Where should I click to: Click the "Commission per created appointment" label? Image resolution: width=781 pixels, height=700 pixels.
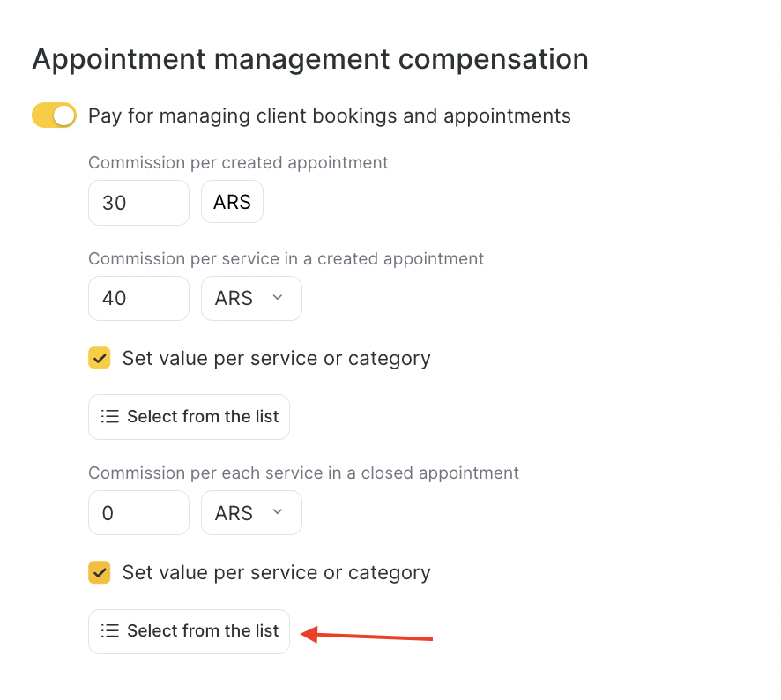238,163
